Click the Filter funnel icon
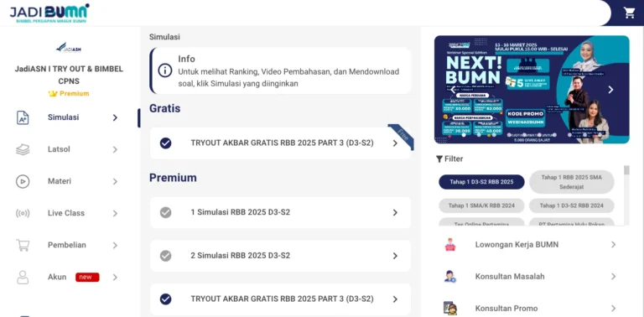 click(x=439, y=158)
